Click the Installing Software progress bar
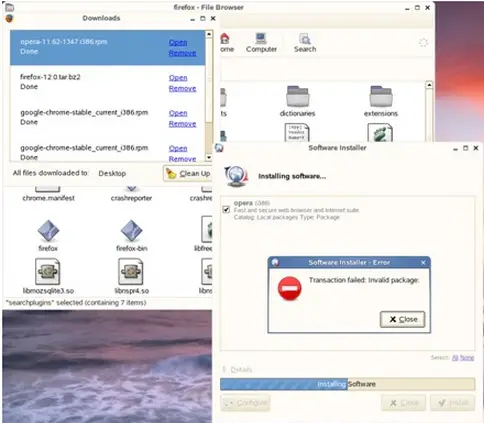 coord(347,384)
